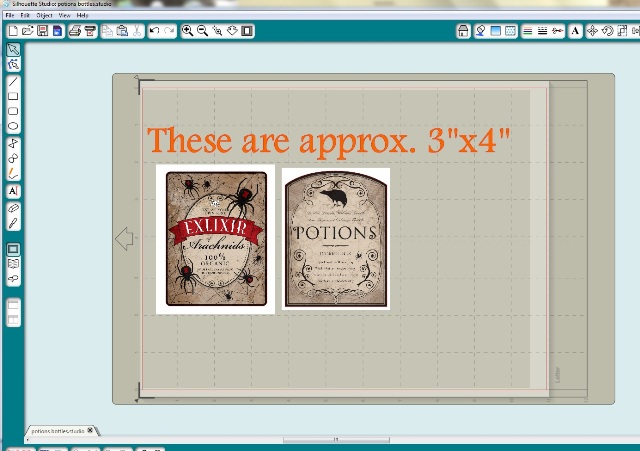
Task: Close the potions bottles.studio tab
Action: tap(90, 430)
